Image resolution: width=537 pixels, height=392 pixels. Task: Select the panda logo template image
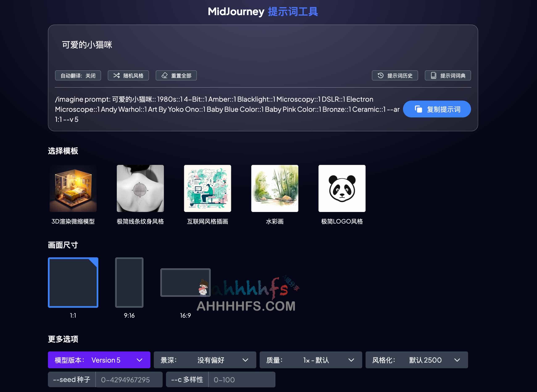[x=342, y=188]
